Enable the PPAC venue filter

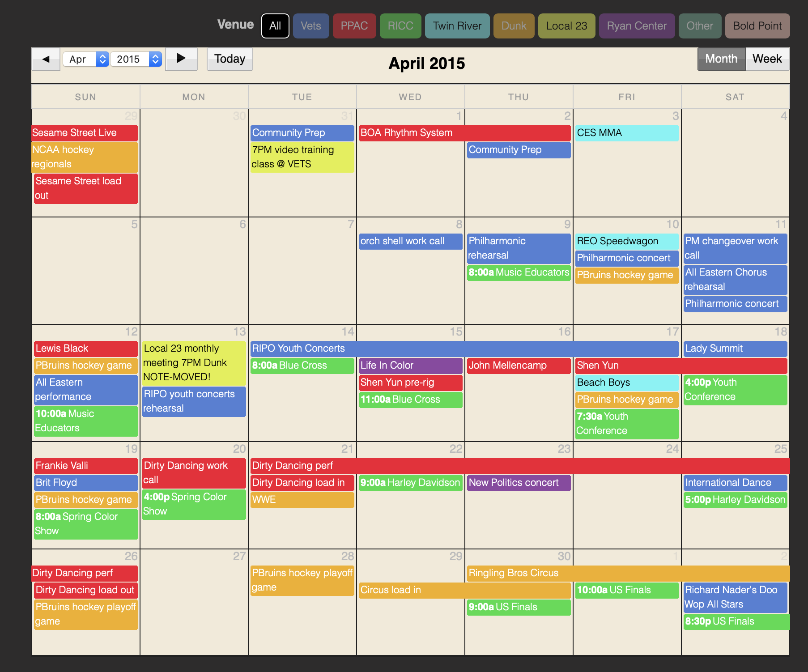coord(354,26)
